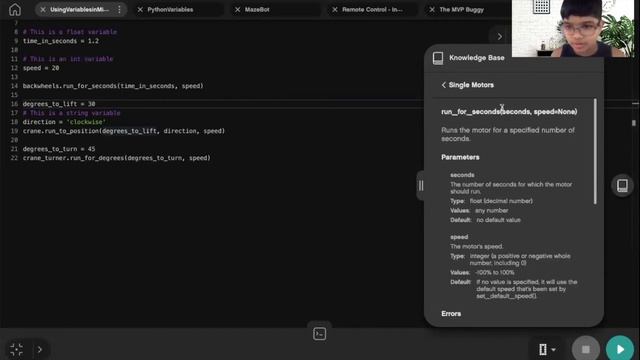This screenshot has height=360, width=640.
Task: Click the run_for_seconds(seconds, speed=None) heading
Action: click(509, 111)
